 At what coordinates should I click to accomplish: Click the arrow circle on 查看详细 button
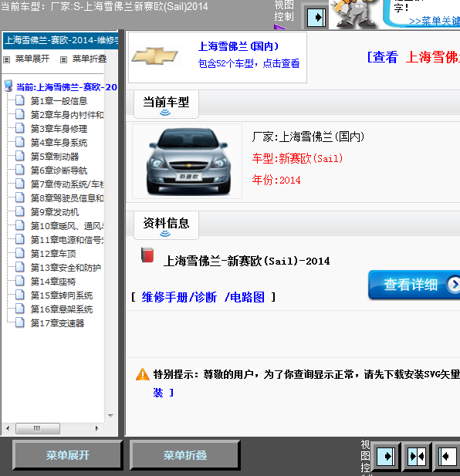click(455, 285)
